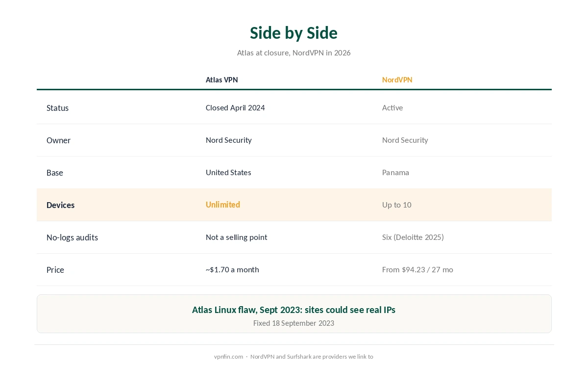Click the 'Atlas VPN' column header
Image resolution: width=588 pixels, height=366 pixels.
click(x=221, y=80)
